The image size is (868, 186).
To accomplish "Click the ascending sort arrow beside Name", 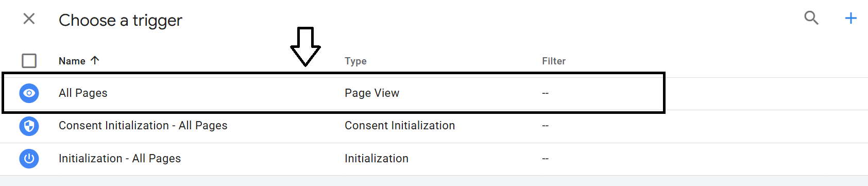I will point(95,60).
